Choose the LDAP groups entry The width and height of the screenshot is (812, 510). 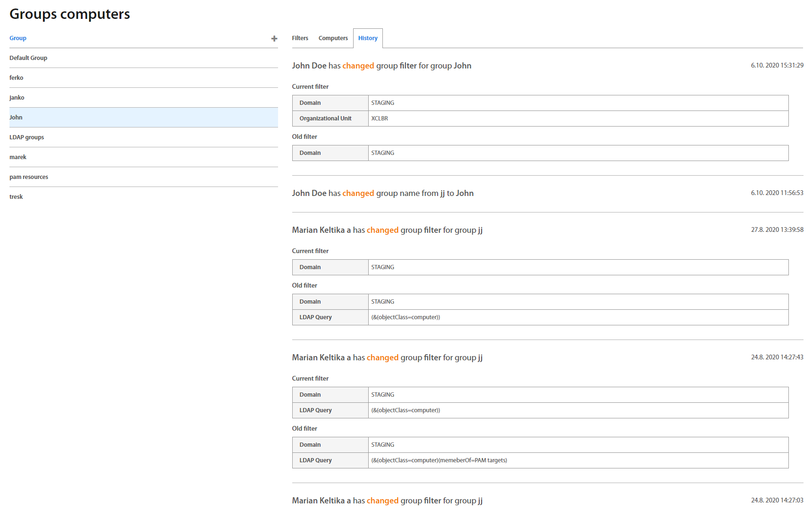pos(27,137)
